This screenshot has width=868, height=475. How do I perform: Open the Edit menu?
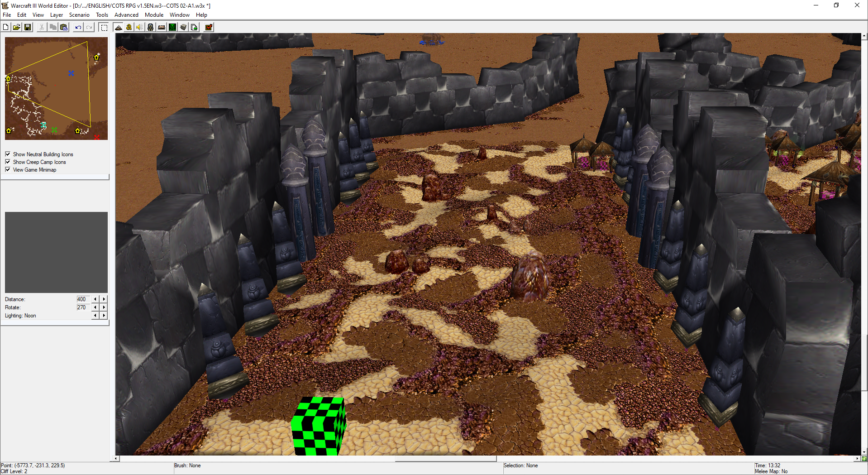[22, 15]
